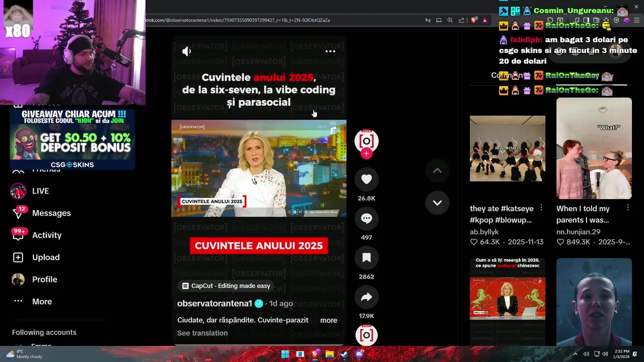The image size is (644, 362).
Task: Open the notification bell in system tray
Action: 635,354
